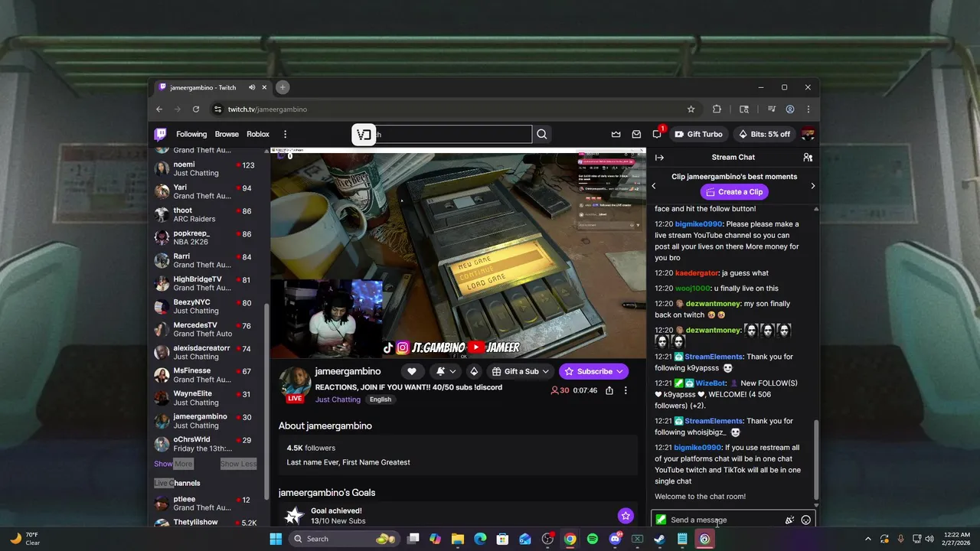Go to next clip prompt with right chevron
This screenshot has height=551, width=980.
pos(812,186)
